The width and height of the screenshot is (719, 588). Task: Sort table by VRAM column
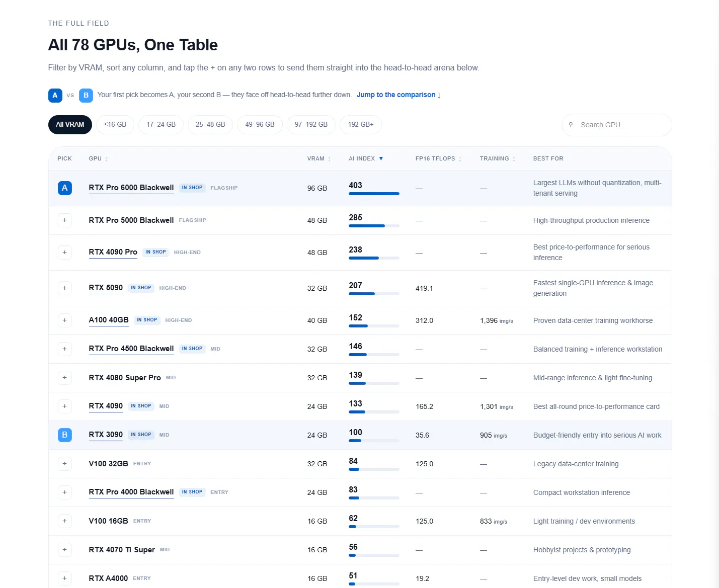tap(319, 158)
